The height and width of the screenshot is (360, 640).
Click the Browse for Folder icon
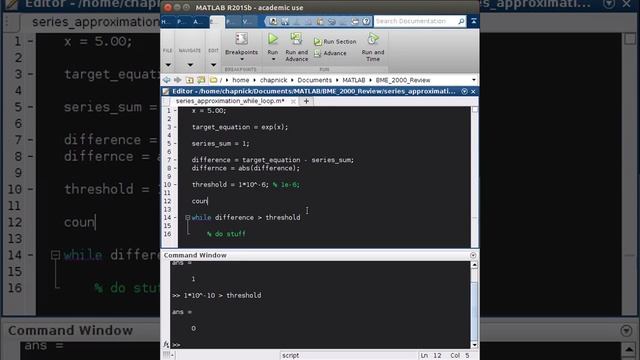pyautogui.click(x=201, y=80)
